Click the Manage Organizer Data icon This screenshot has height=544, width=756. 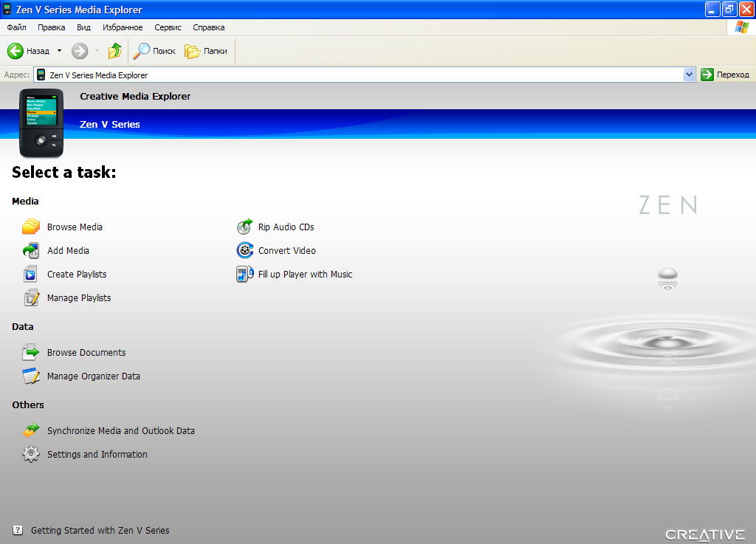(x=31, y=376)
